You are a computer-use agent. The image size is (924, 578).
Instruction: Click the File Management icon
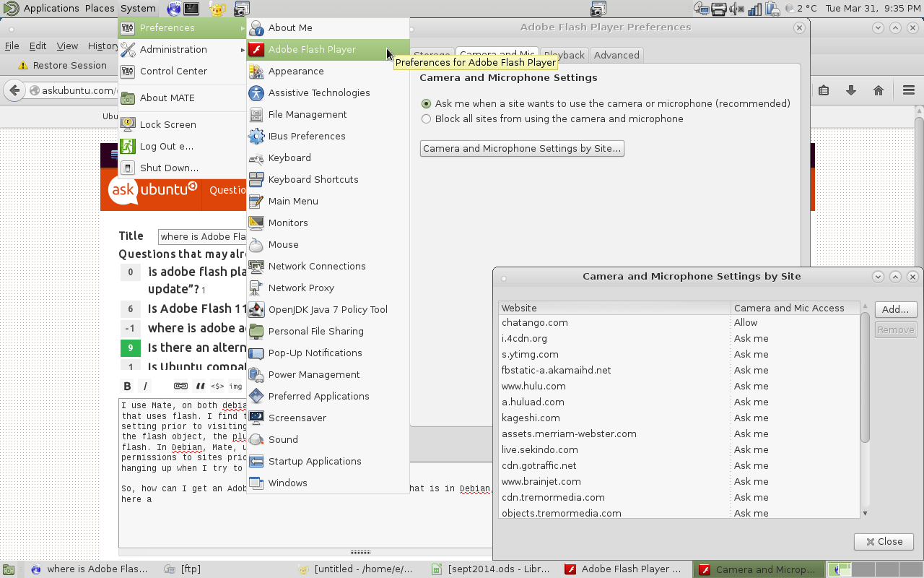pos(256,114)
